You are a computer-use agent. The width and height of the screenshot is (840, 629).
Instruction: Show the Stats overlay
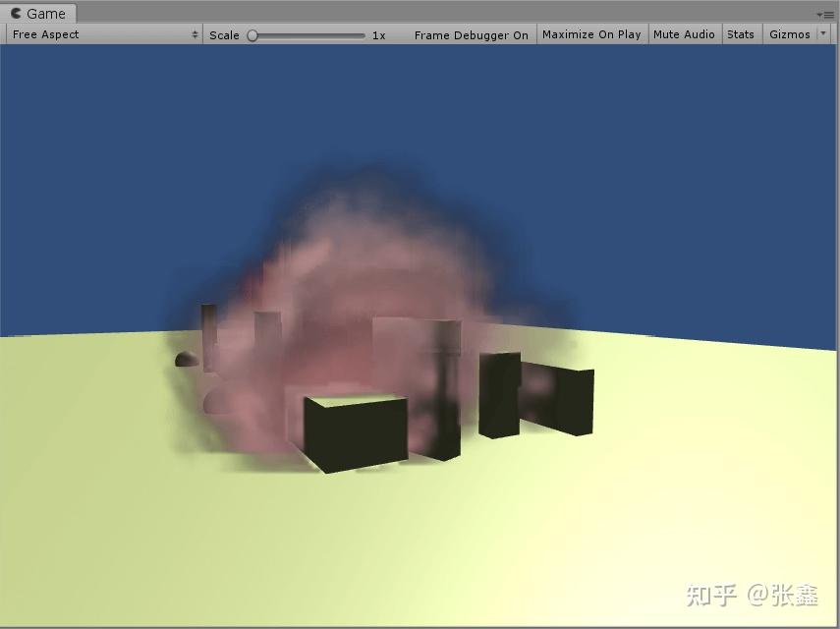pyautogui.click(x=741, y=34)
